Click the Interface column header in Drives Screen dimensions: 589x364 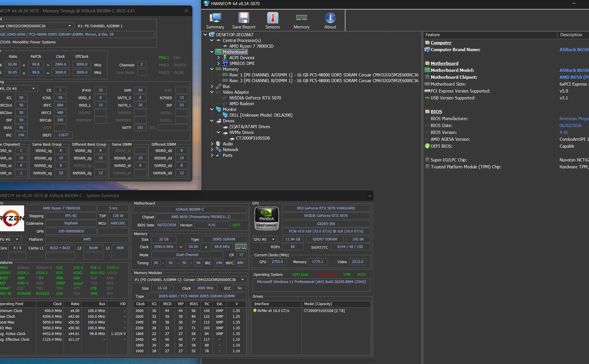point(277,304)
